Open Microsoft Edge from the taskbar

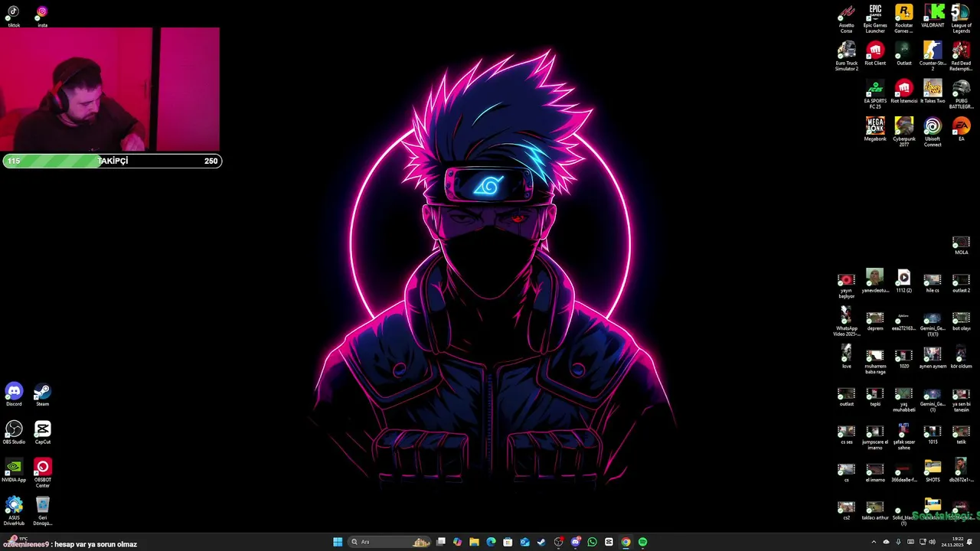[491, 542]
